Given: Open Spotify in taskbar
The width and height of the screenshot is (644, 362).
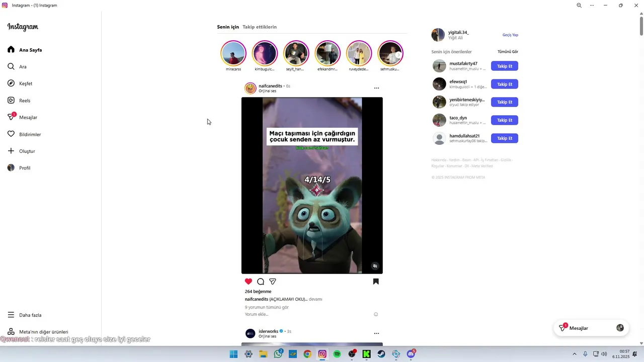Looking at the screenshot, I should (x=337, y=354).
